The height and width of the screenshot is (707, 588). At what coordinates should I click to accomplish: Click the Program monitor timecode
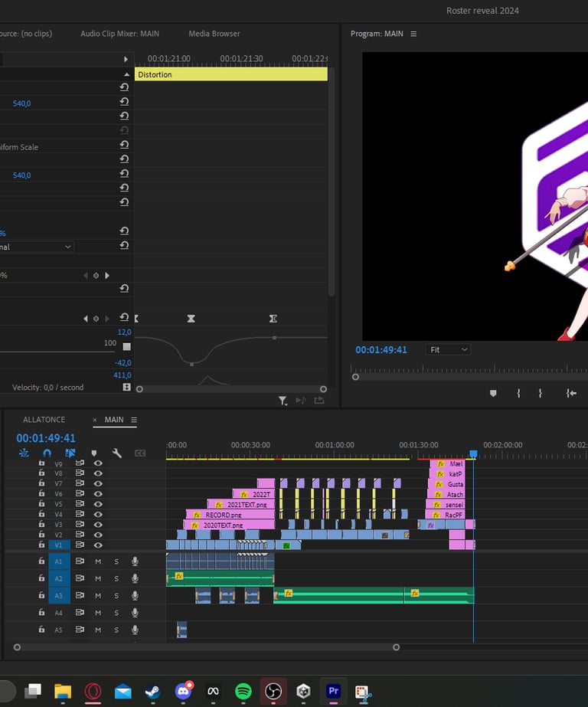[381, 350]
